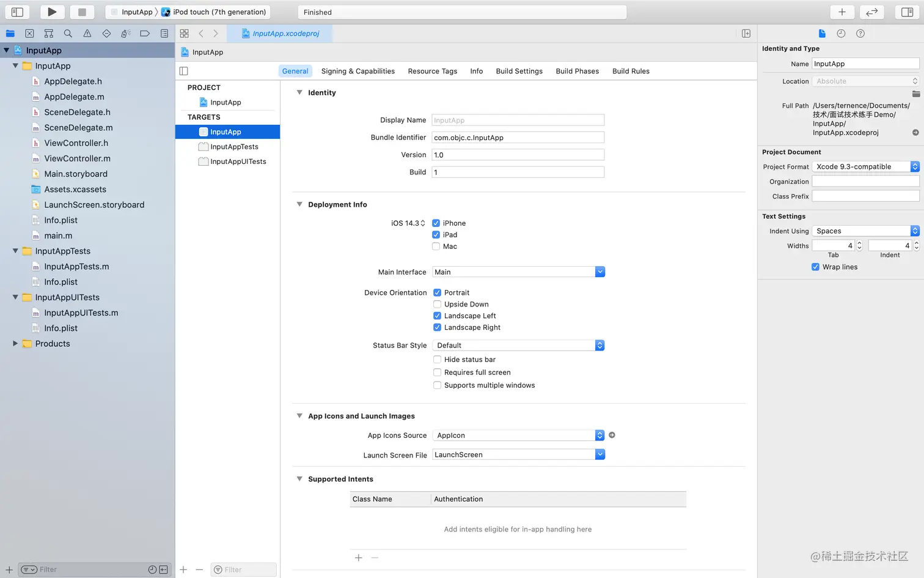Remove the selected target with minus button
924x578 pixels.
coord(199,569)
